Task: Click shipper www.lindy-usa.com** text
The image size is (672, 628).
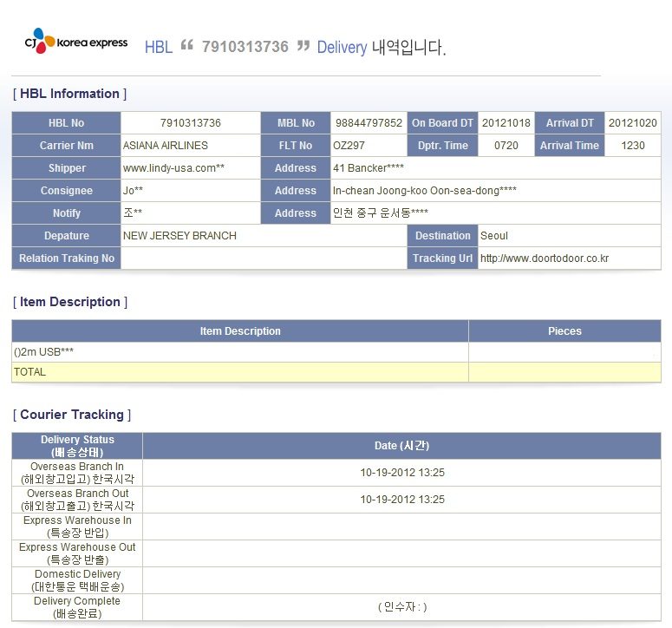Action: tap(173, 168)
